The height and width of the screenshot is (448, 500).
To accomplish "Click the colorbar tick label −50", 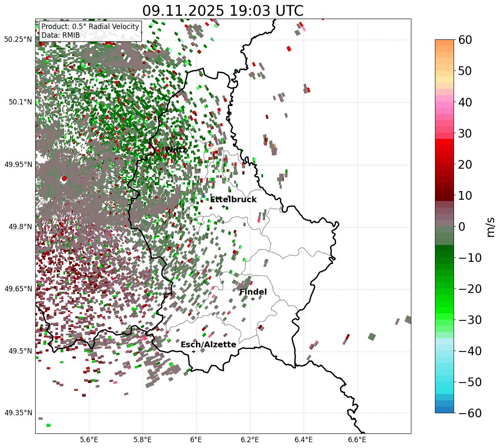I will 469,382.
